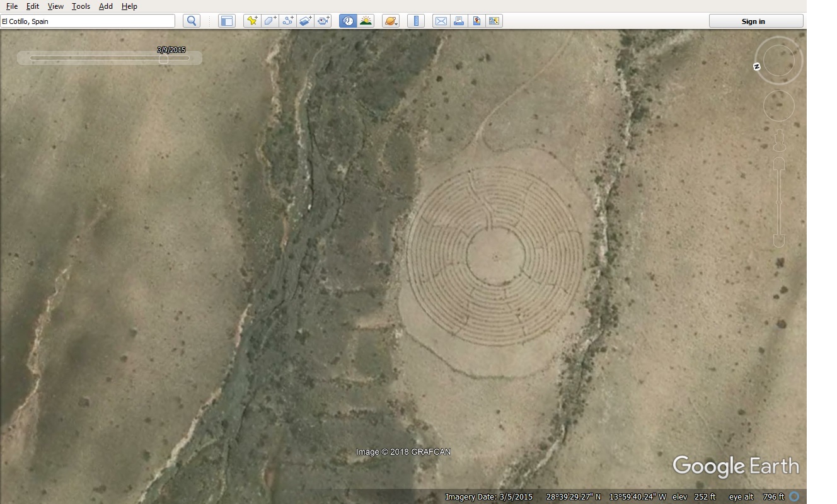
Task: Open view in Google Maps
Action: point(476,21)
